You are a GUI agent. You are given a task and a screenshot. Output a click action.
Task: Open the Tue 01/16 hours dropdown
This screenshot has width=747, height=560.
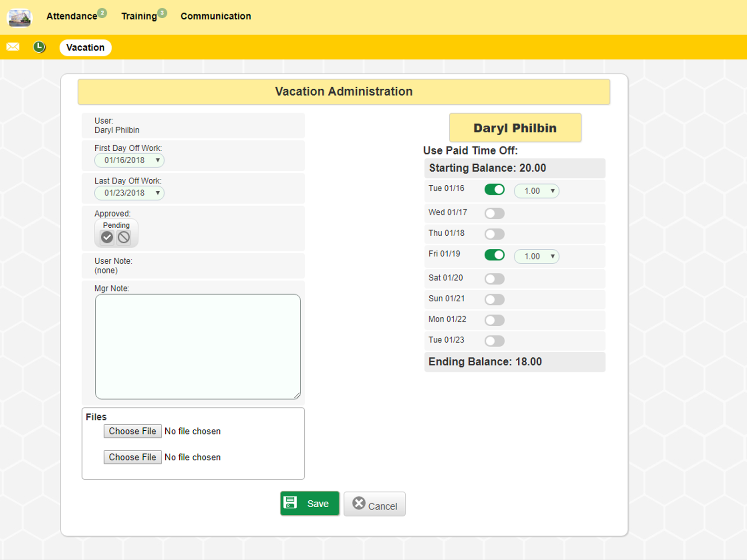coord(536,191)
